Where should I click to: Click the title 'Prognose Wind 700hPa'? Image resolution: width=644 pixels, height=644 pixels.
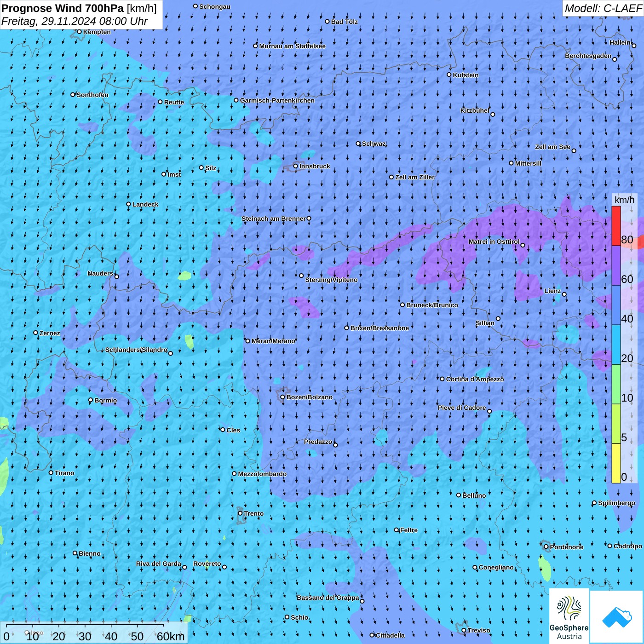(x=63, y=8)
